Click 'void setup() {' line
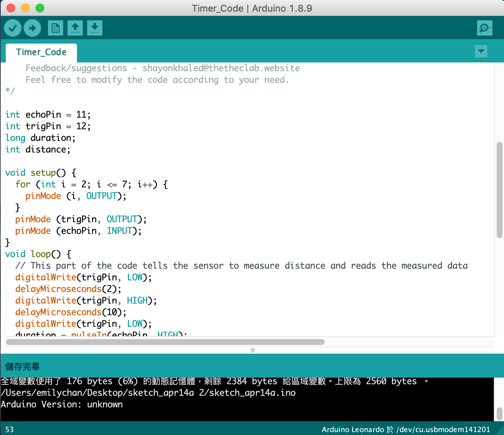 point(41,173)
